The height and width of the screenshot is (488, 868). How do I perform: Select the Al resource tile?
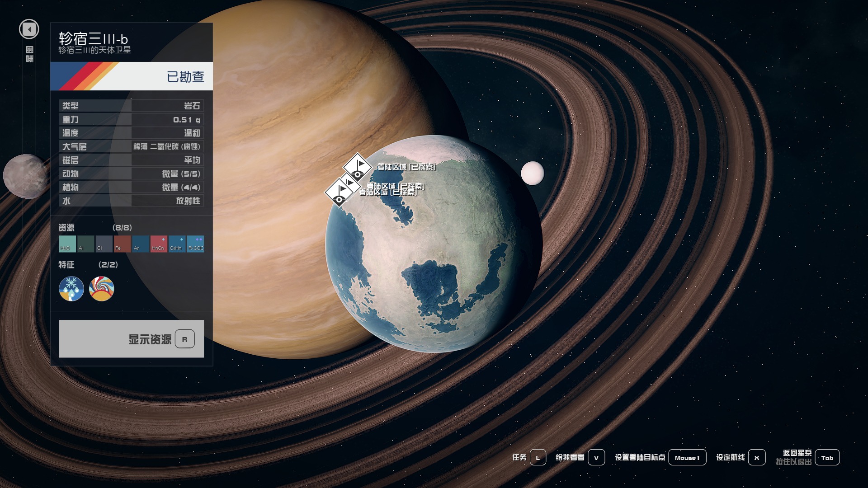pyautogui.click(x=86, y=244)
